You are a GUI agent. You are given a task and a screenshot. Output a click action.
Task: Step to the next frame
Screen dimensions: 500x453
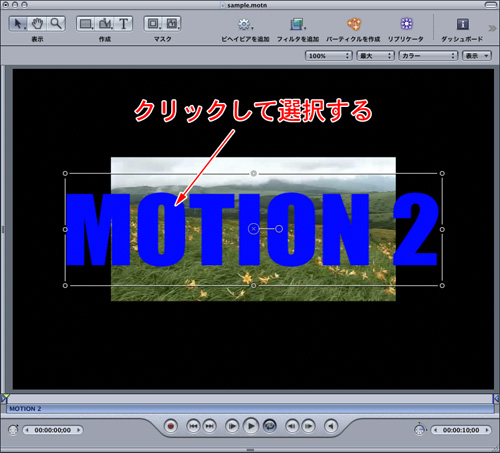308,426
